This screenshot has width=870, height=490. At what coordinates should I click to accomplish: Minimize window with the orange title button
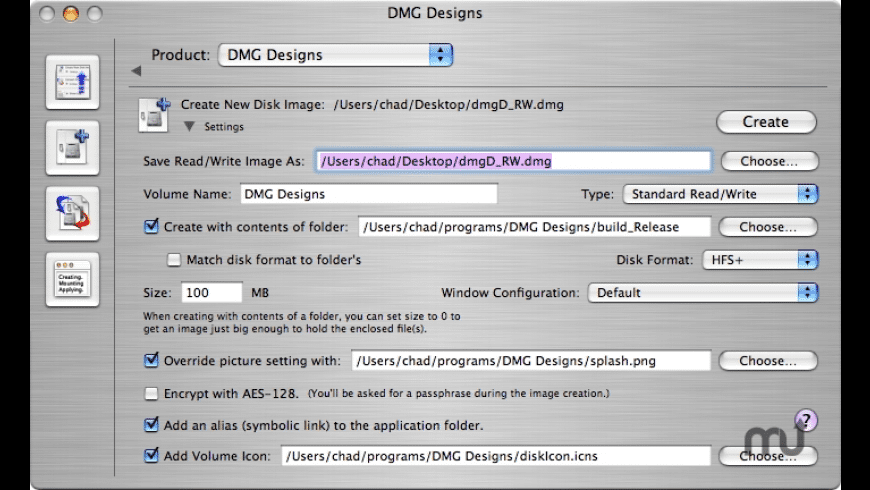[x=70, y=13]
